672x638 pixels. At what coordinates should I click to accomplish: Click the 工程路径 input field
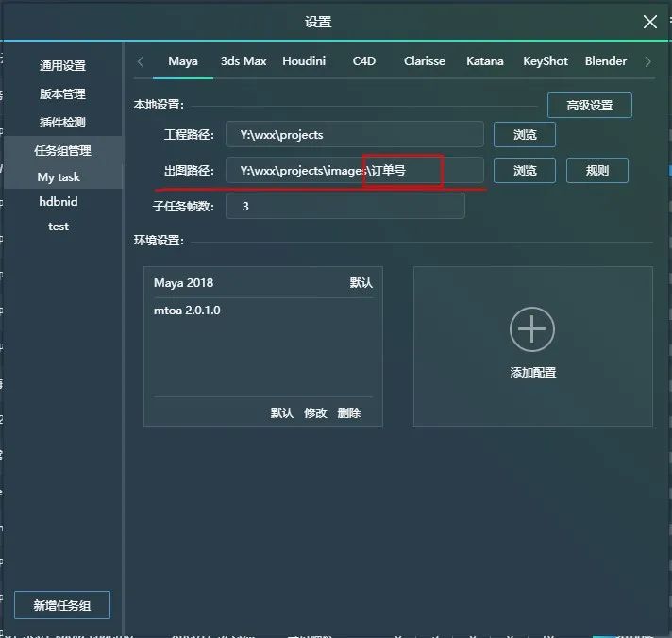tap(354, 135)
